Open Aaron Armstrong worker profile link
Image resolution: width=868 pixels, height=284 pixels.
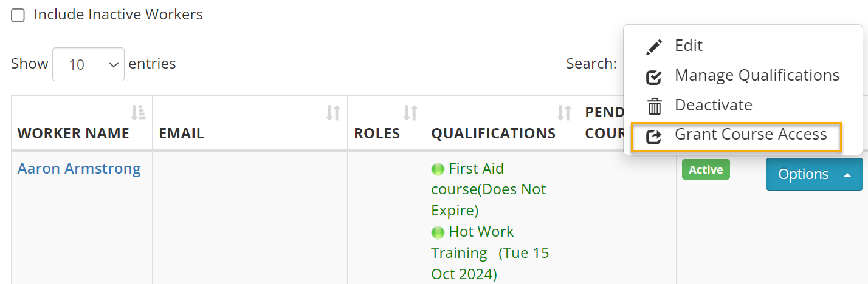[x=79, y=169]
